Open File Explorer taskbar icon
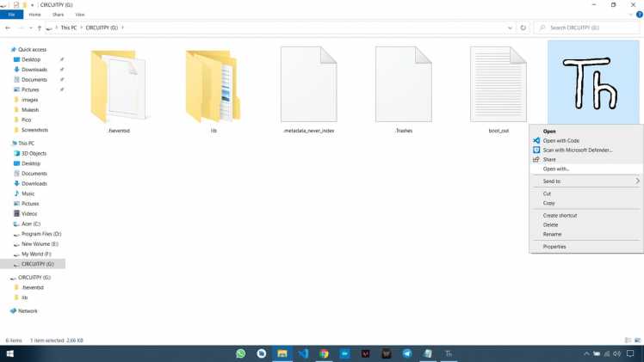 (282, 353)
